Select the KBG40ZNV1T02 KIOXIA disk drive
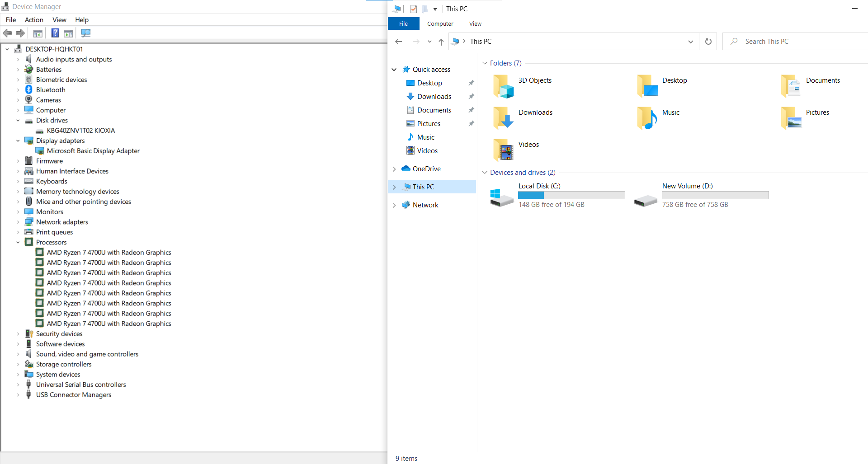 pos(80,131)
